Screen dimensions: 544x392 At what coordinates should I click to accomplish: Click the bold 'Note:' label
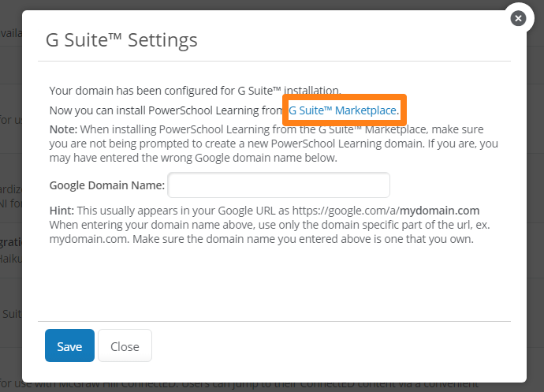tap(63, 129)
